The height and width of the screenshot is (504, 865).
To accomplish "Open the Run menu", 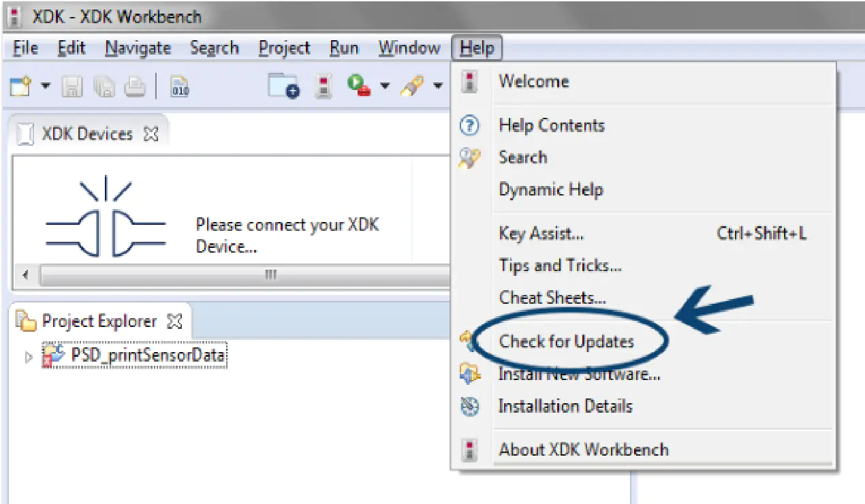I will (x=345, y=48).
